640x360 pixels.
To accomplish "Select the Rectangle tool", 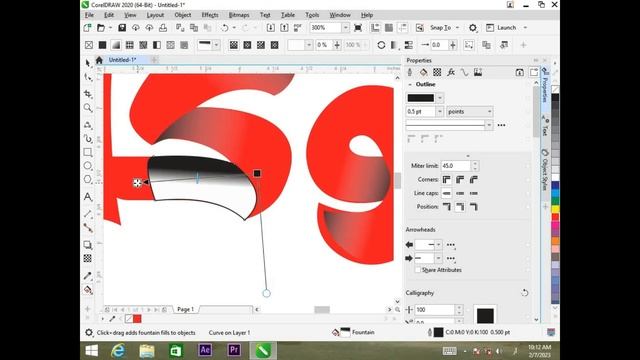I will 88,152.
